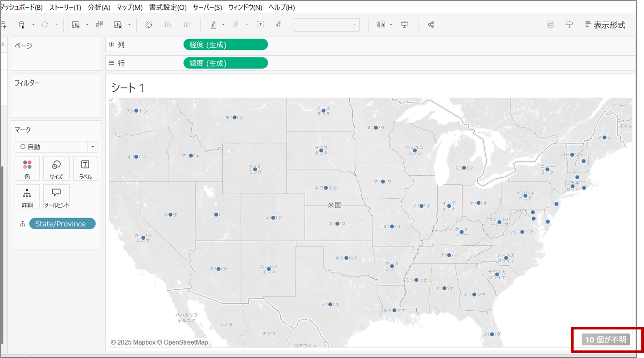Start presentation mode icon
The width and height of the screenshot is (644, 358).
click(405, 25)
